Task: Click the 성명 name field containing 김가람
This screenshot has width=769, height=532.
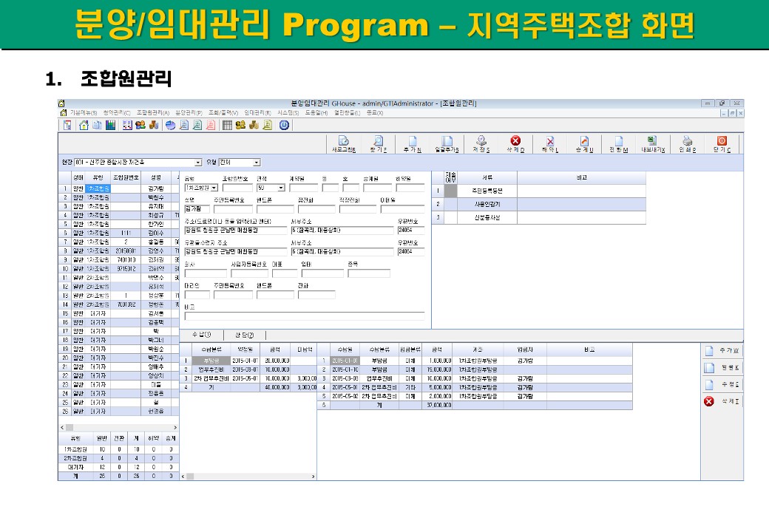Action: point(197,209)
